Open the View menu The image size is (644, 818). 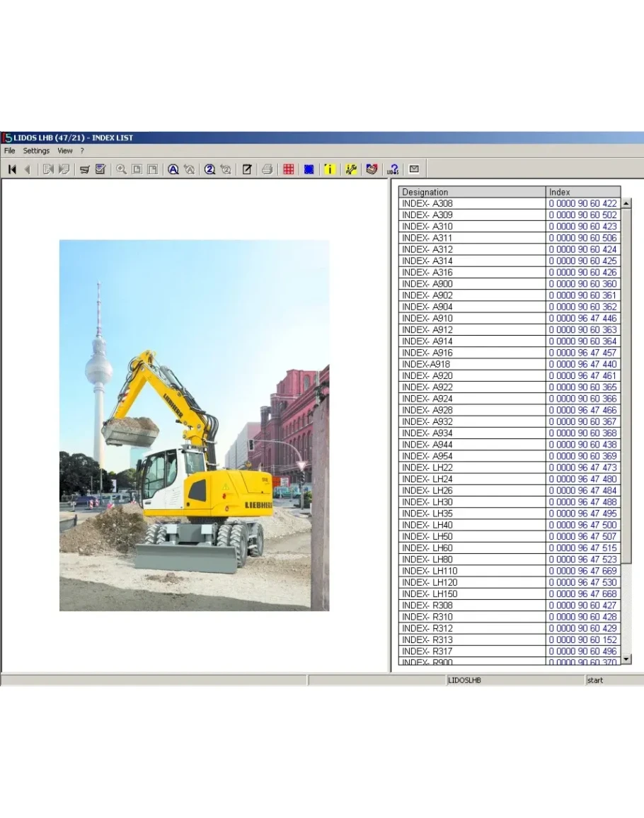tap(65, 151)
